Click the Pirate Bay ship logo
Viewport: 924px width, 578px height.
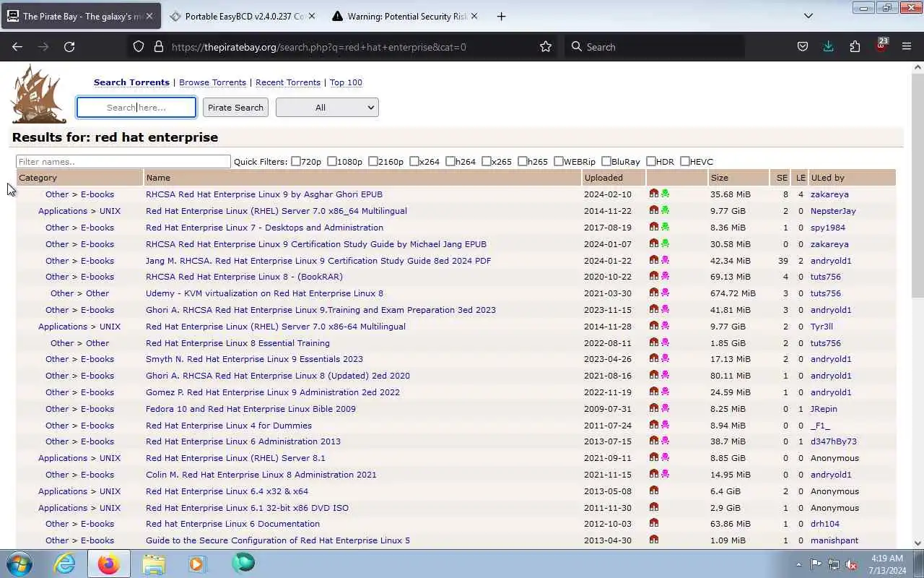point(38,94)
